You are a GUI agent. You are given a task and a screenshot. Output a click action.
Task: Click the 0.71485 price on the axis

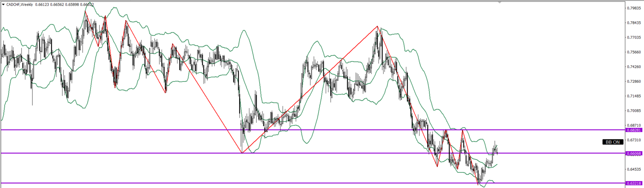click(x=634, y=96)
